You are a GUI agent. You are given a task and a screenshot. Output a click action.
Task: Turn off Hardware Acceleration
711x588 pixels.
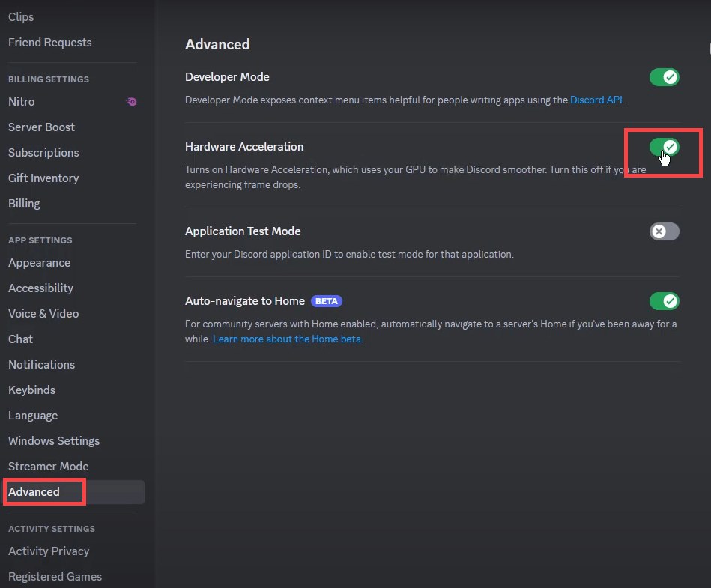tap(664, 147)
